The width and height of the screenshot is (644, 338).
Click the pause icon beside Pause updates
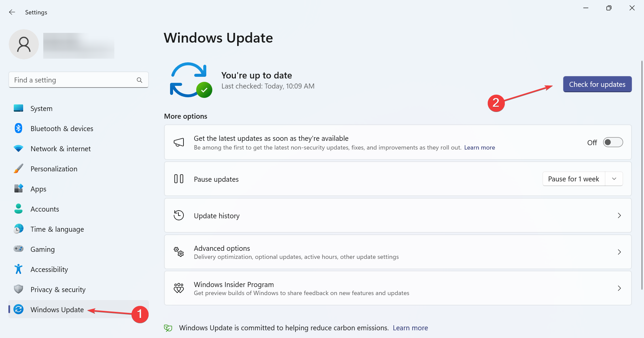pos(179,179)
